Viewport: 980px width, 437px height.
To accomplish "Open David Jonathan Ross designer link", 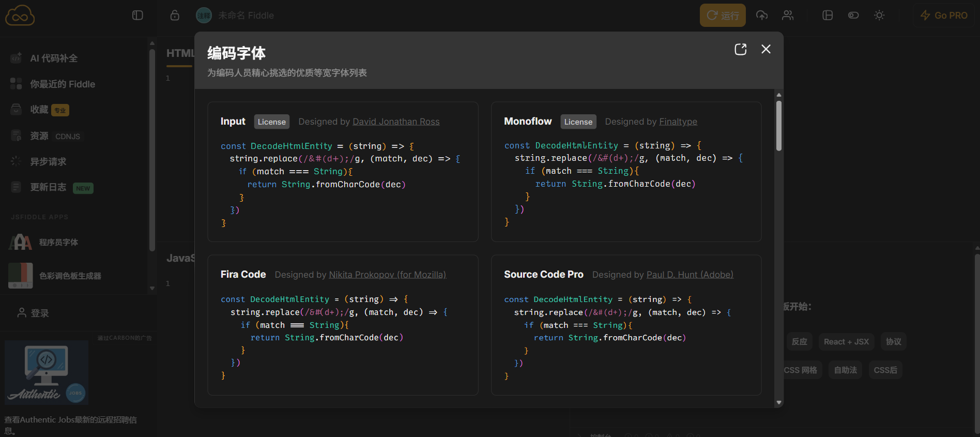I will 396,122.
